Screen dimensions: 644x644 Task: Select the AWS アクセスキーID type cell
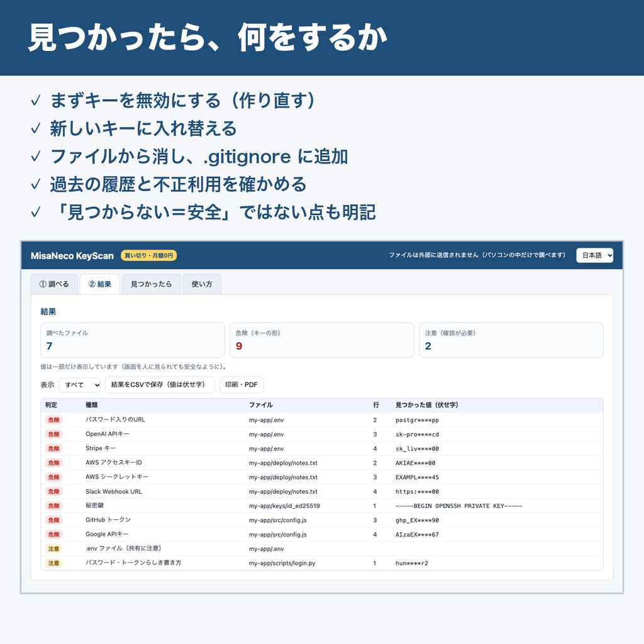click(114, 463)
